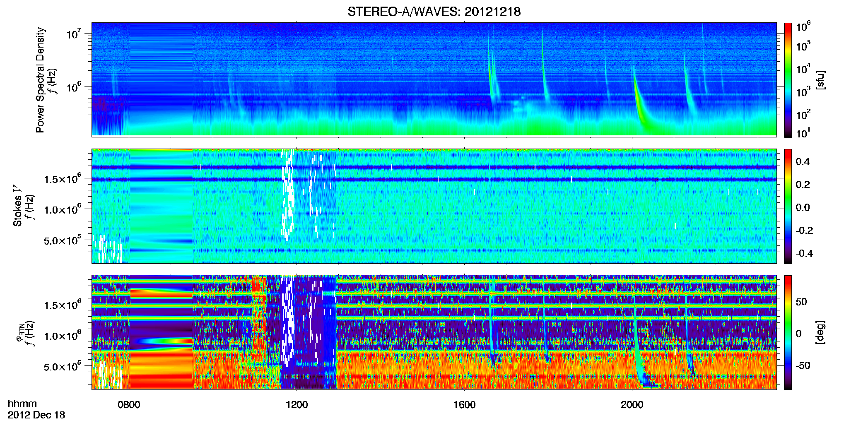Click the Power Spectral Density axis label

(40, 80)
